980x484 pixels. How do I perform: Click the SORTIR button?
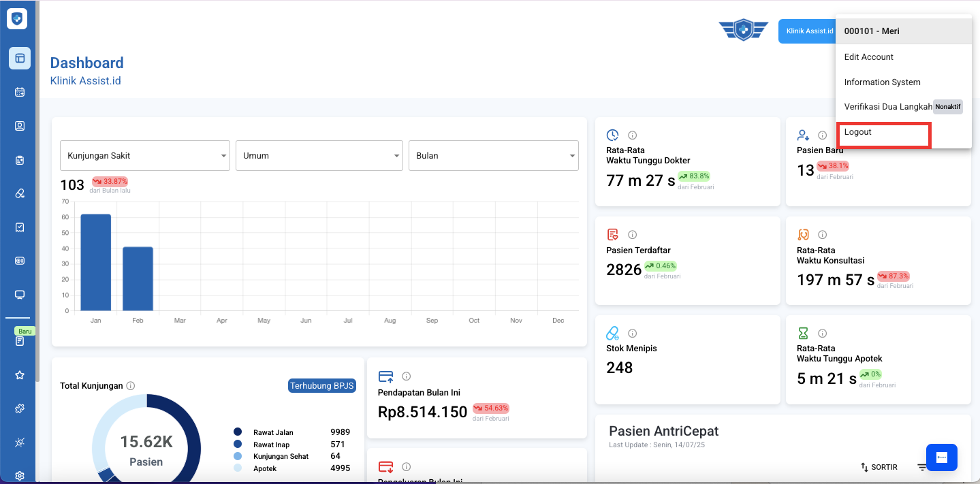click(879, 467)
